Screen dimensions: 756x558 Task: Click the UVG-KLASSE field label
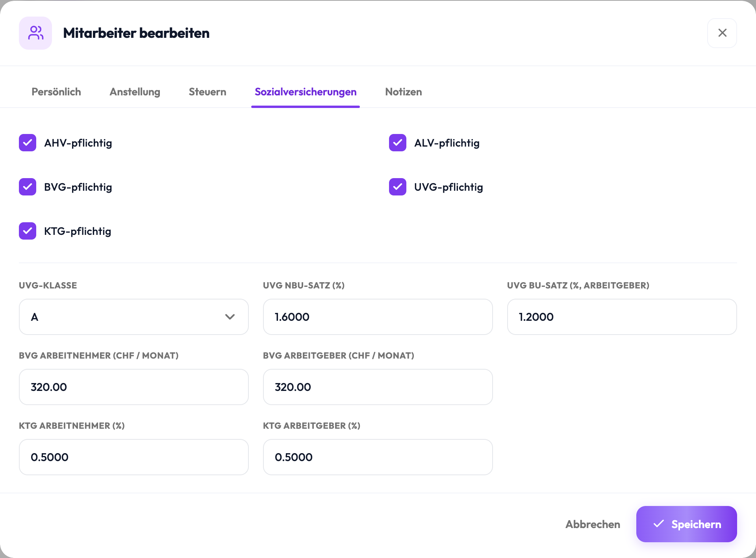coord(48,285)
